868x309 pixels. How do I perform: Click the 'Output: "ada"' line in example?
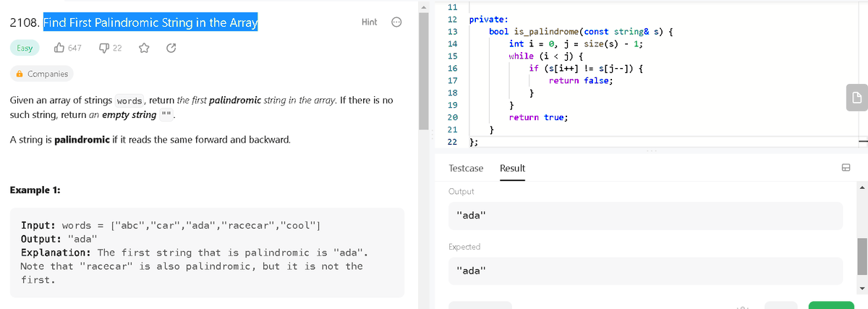(59, 239)
